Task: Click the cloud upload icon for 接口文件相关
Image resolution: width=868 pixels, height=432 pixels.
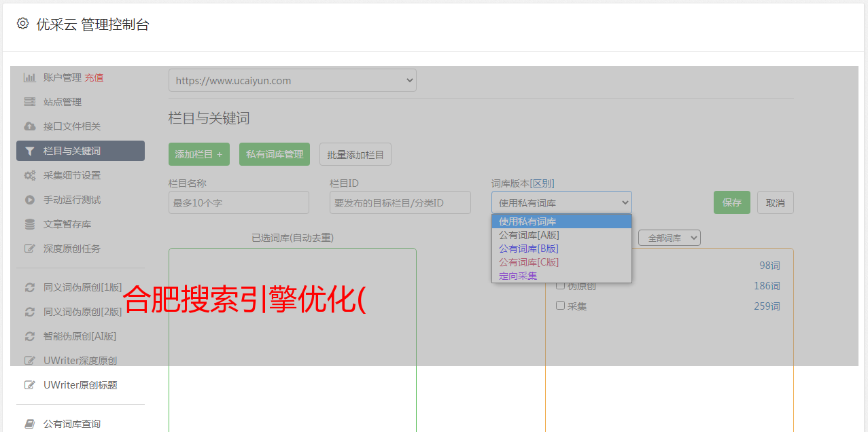Action: tap(29, 126)
